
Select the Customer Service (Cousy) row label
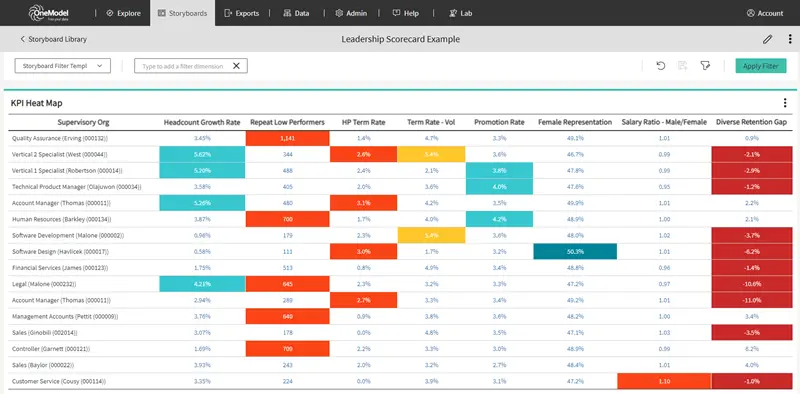(60, 381)
